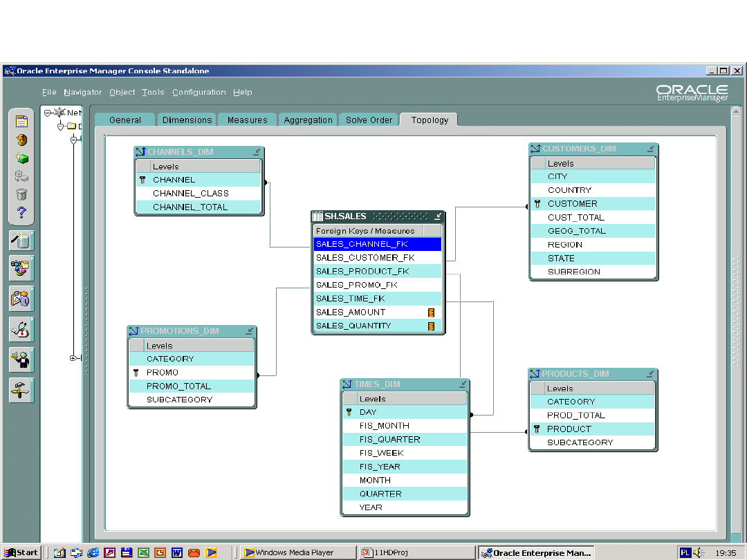747x560 pixels.
Task: Click the trash can delete icon
Action: pyautogui.click(x=21, y=194)
